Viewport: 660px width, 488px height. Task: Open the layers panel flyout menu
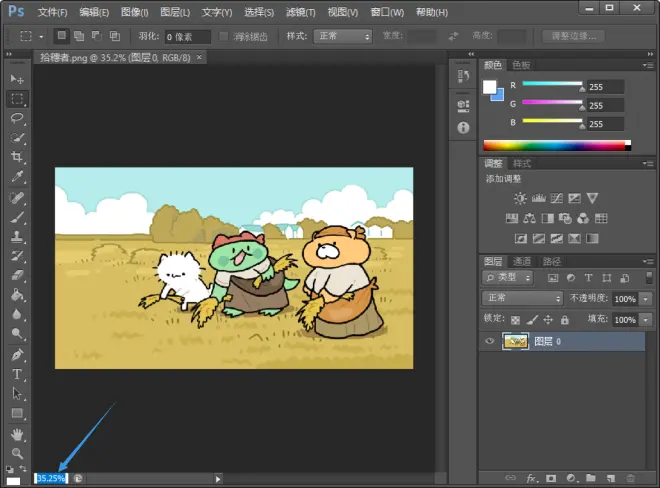click(x=648, y=261)
